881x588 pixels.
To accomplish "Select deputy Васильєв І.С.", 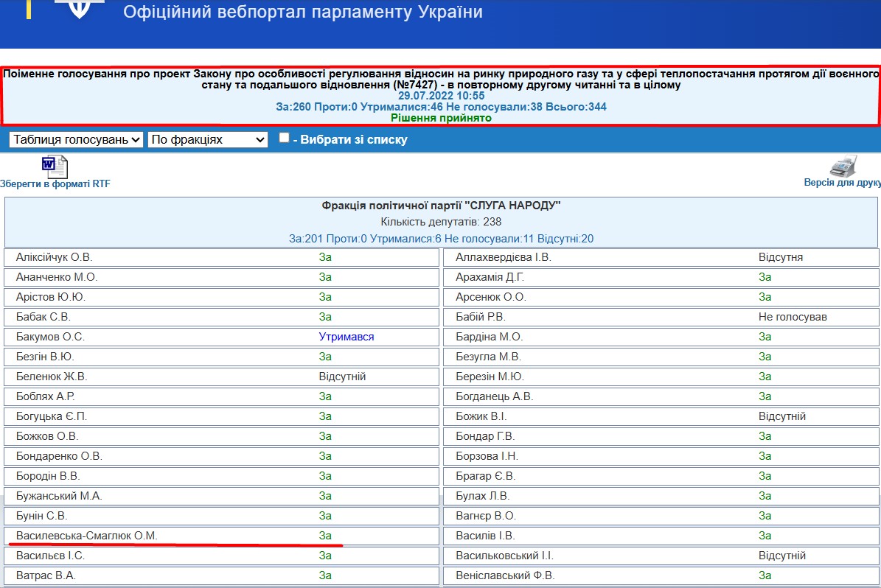I will (x=50, y=556).
